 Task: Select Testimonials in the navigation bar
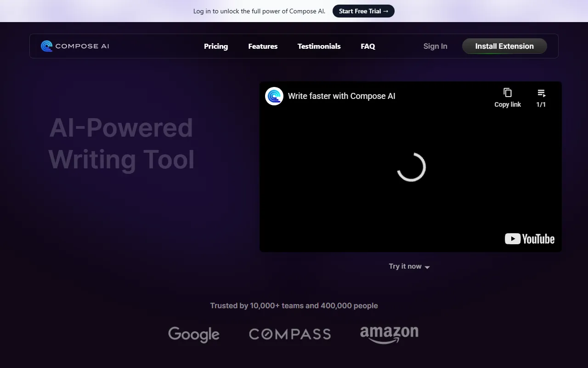(319, 46)
